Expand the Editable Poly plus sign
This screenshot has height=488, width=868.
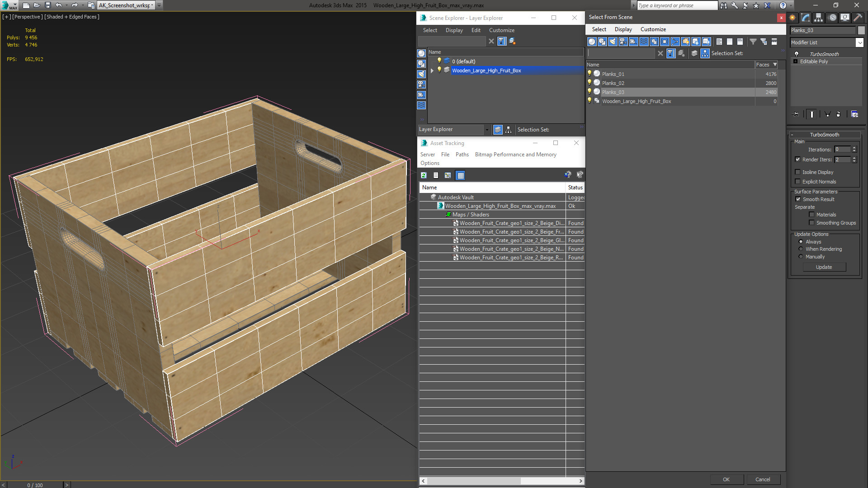(795, 61)
